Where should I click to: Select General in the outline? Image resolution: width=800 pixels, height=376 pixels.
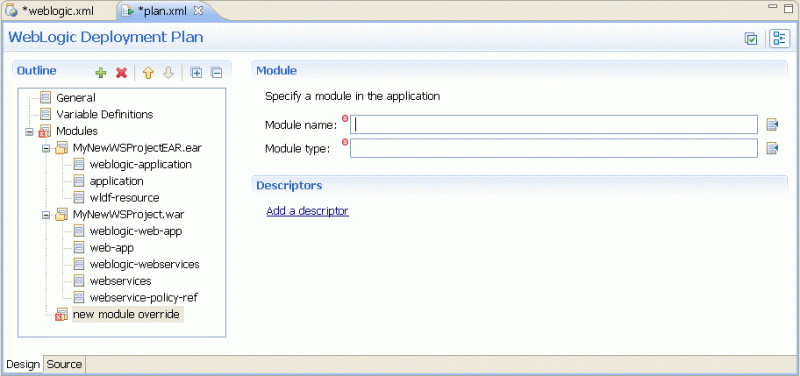(x=76, y=97)
